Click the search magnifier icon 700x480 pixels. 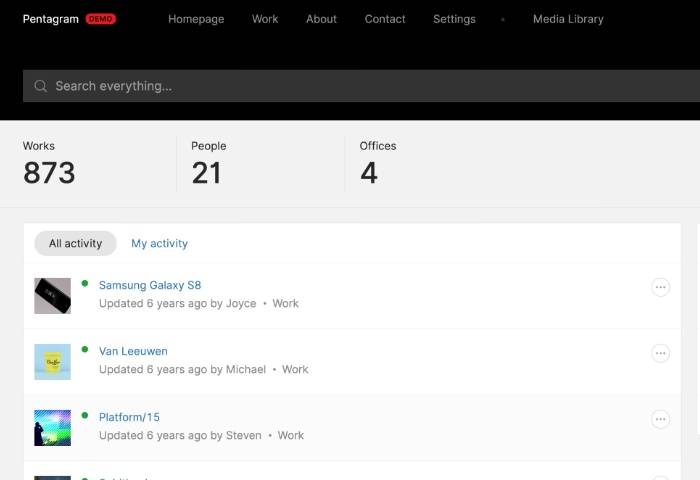point(41,86)
